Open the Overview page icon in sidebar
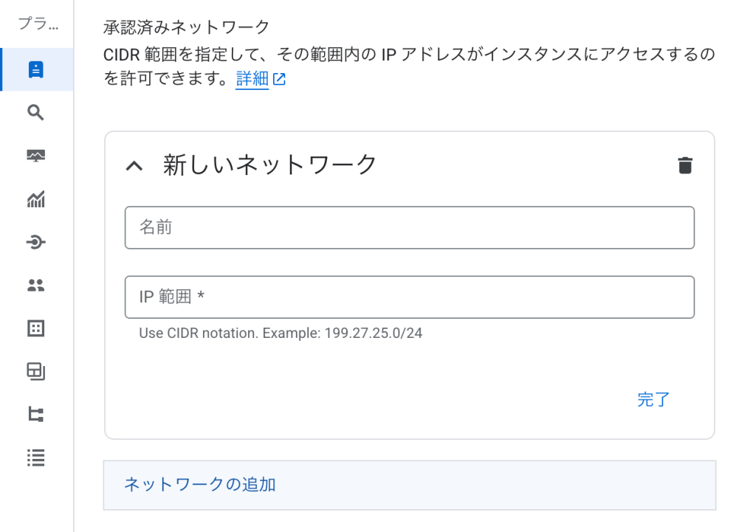Screen dimensions: 756x532 [x=36, y=69]
